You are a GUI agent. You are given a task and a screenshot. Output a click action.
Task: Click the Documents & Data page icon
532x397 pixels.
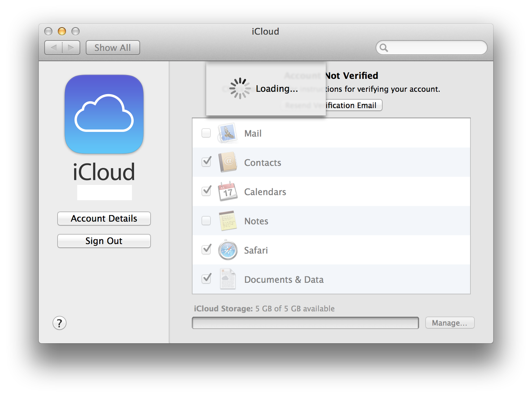click(228, 279)
